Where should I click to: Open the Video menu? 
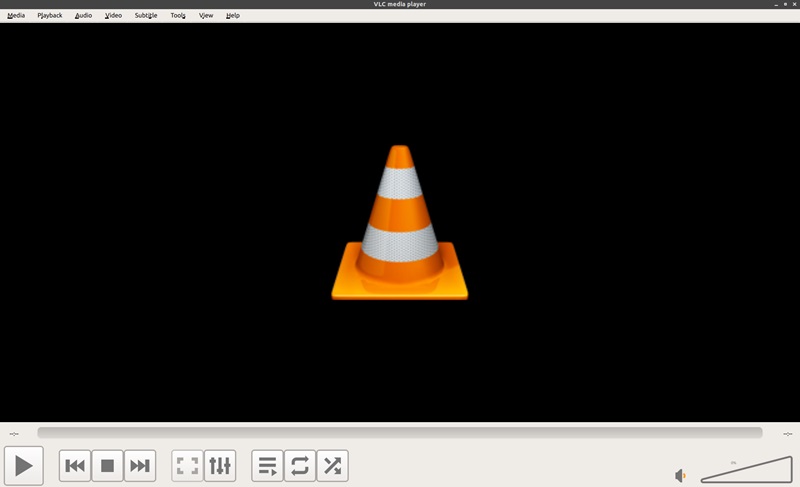click(113, 15)
